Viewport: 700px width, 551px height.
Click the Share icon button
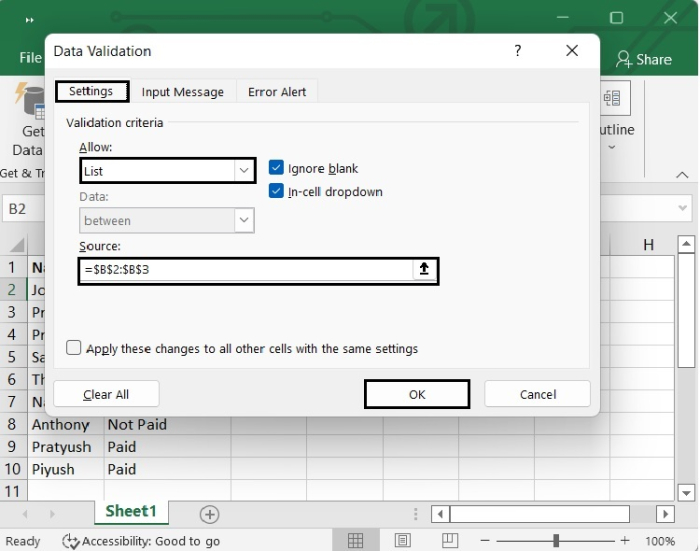643,59
